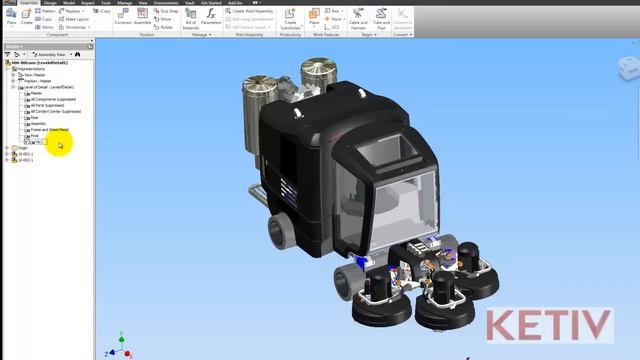
Task: Click the UCS tool
Action: (x=332, y=27)
